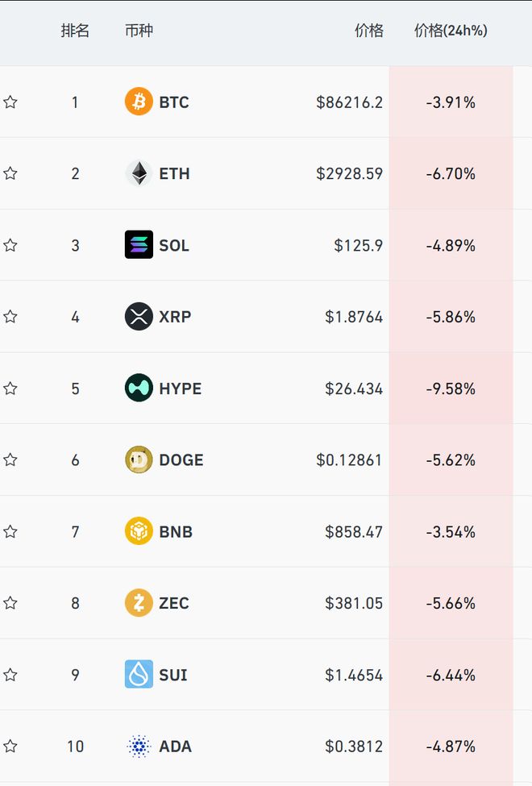
Task: Click the Dogecoin DOGE coin icon
Action: [139, 460]
